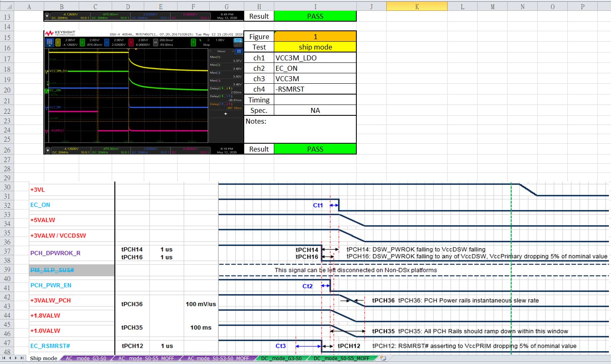
Task: Click the blue 'EC_ON' signal label
Action: (40, 205)
